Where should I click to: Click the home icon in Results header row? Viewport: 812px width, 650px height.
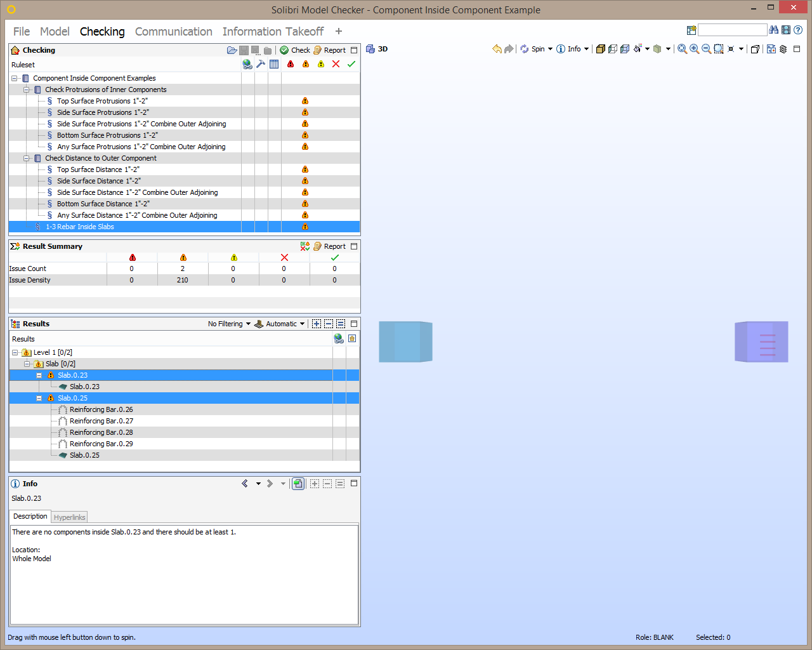coord(352,339)
